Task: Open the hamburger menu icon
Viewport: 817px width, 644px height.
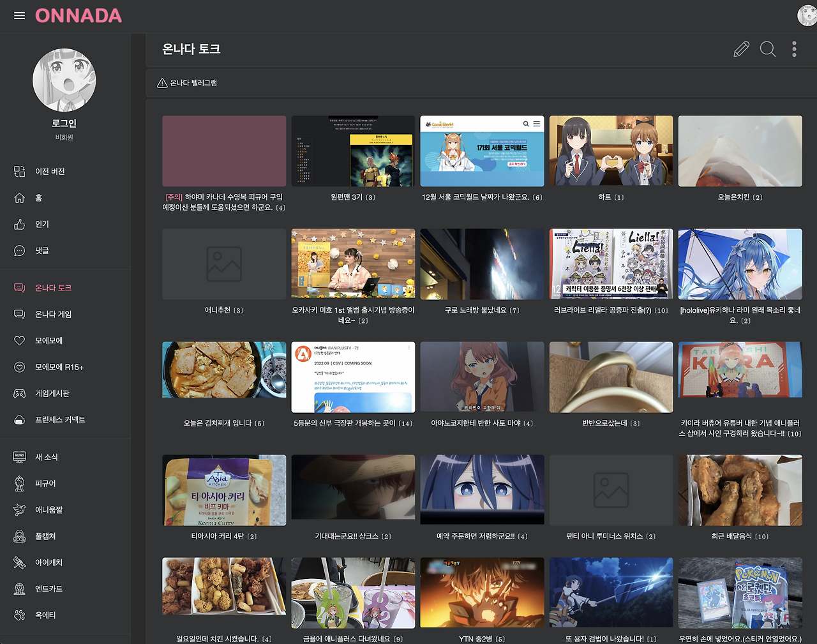Action: (20, 16)
